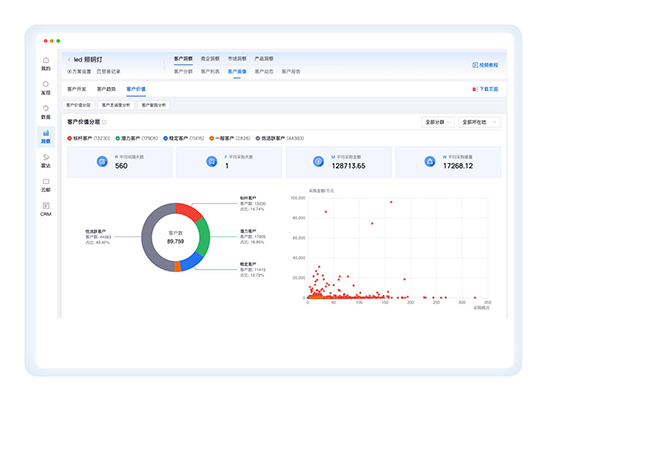Image resolution: width=660 pixels, height=450 pixels.
Task: Switch to 市场洞察 top tab
Action: point(237,59)
